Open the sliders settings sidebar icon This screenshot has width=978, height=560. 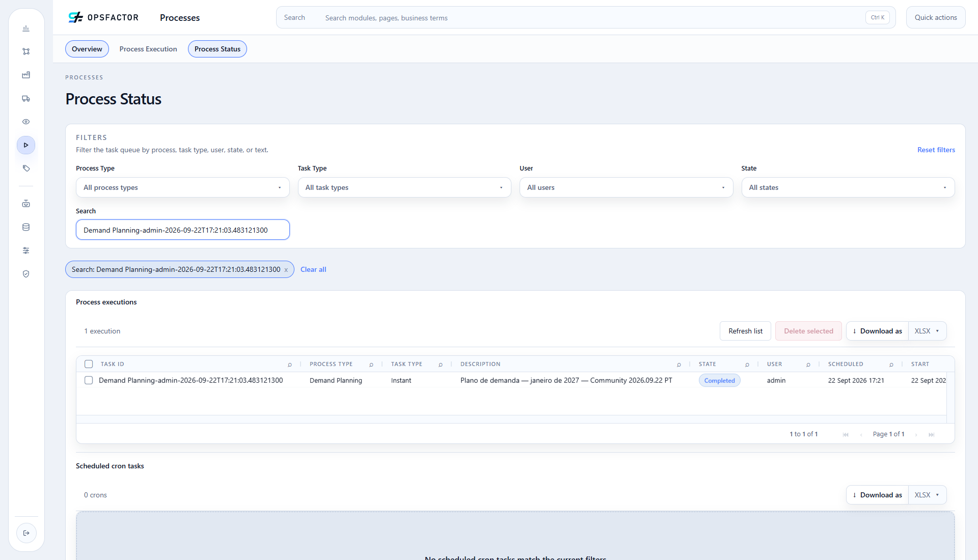pyautogui.click(x=26, y=250)
